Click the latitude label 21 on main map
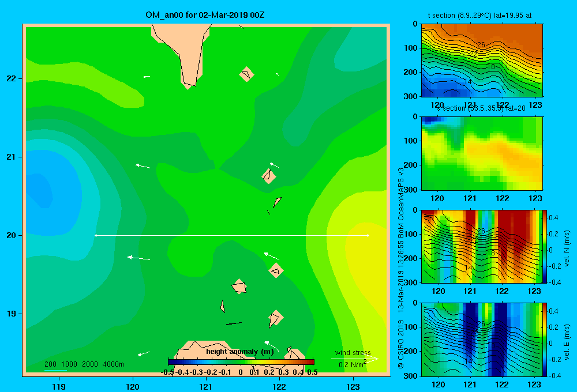 pyautogui.click(x=11, y=157)
